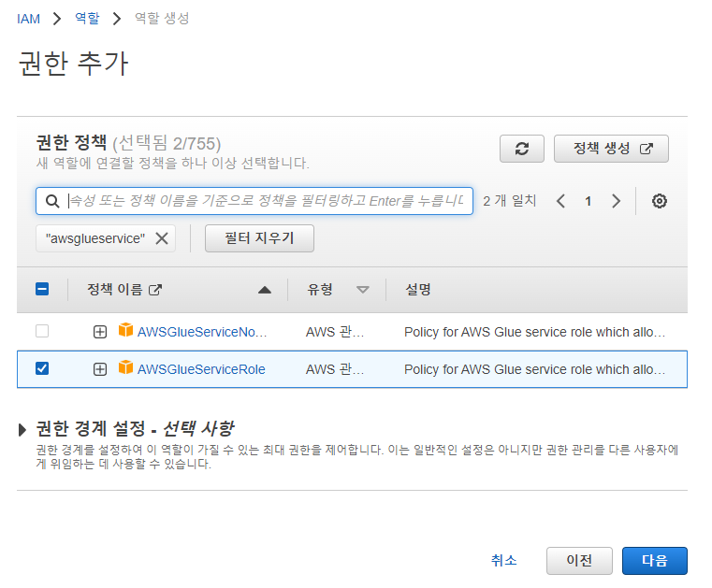The height and width of the screenshot is (588, 712).
Task: Click the 정책 생성 button
Action: point(611,149)
